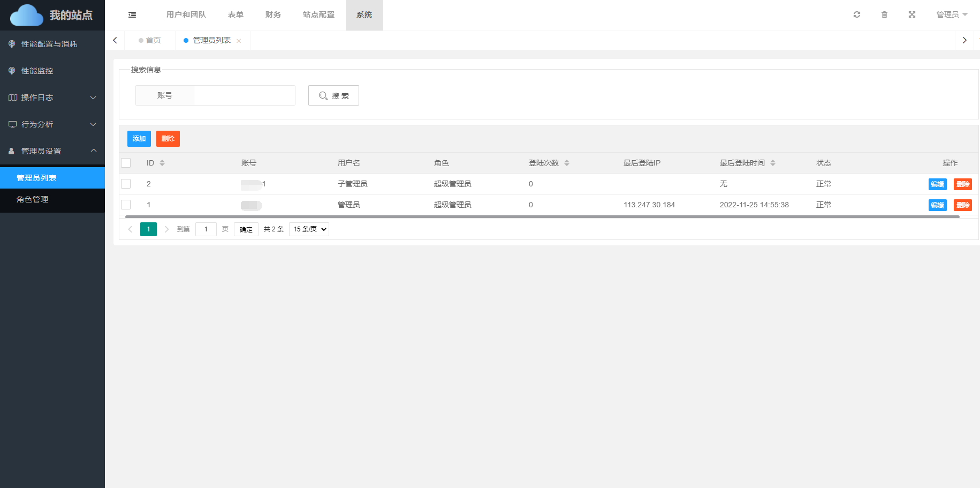Screen dimensions: 980x488
Task: Select the checkbox for row ID 2
Action: [126, 184]
